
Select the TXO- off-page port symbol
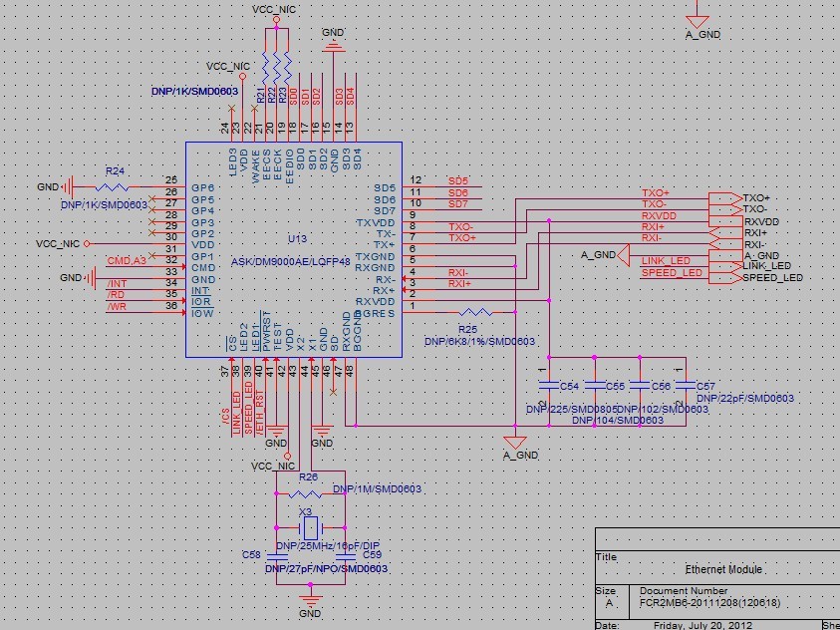(x=725, y=209)
